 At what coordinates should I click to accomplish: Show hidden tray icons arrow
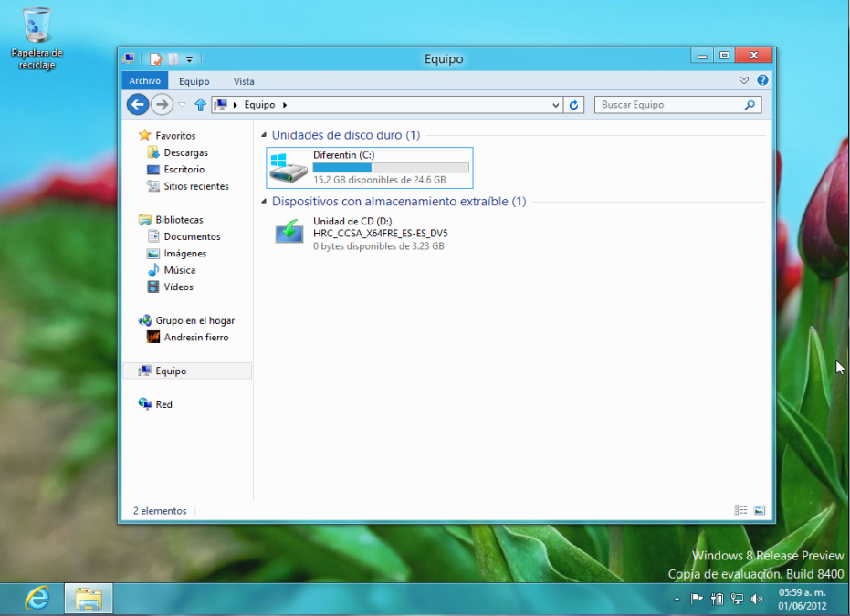pos(677,599)
